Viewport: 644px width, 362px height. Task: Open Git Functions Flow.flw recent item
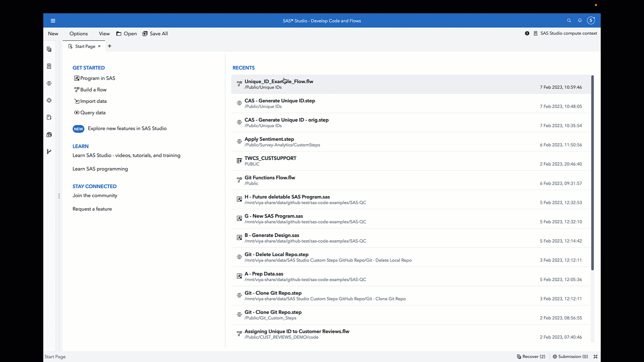point(411,180)
